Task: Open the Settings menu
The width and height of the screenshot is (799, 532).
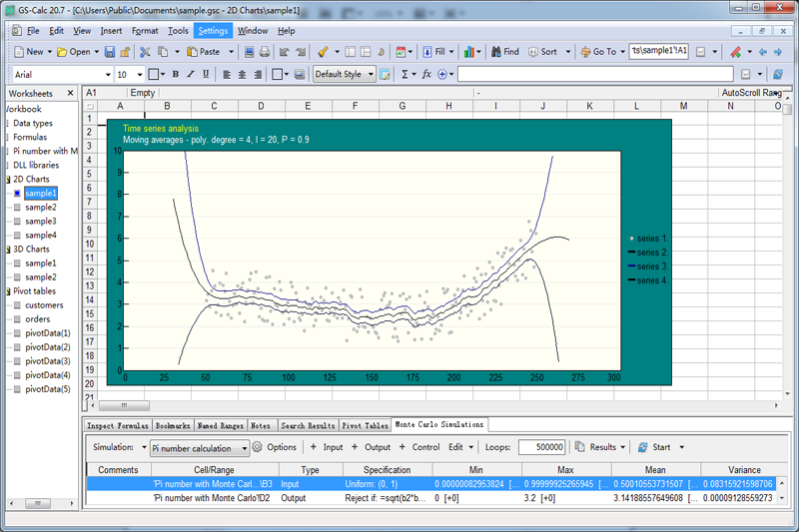Action: [213, 31]
